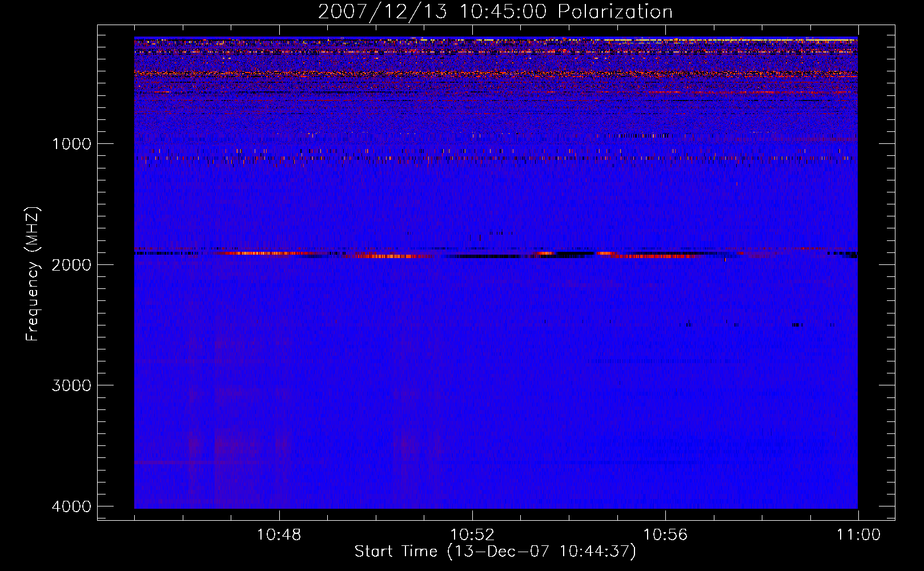The image size is (924, 571).
Task: Click the 3000 frequency tick label
Action: (x=71, y=385)
